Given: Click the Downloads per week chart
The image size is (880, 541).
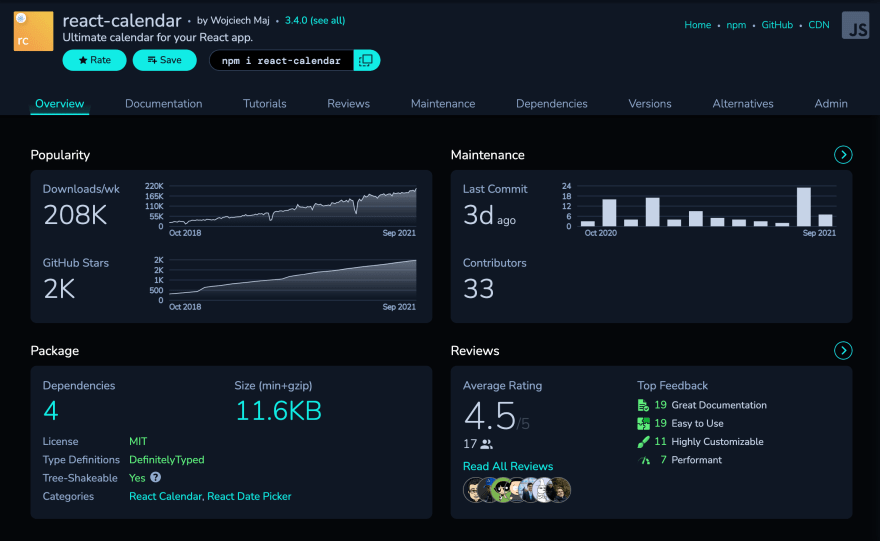Looking at the screenshot, I should pyautogui.click(x=292, y=205).
